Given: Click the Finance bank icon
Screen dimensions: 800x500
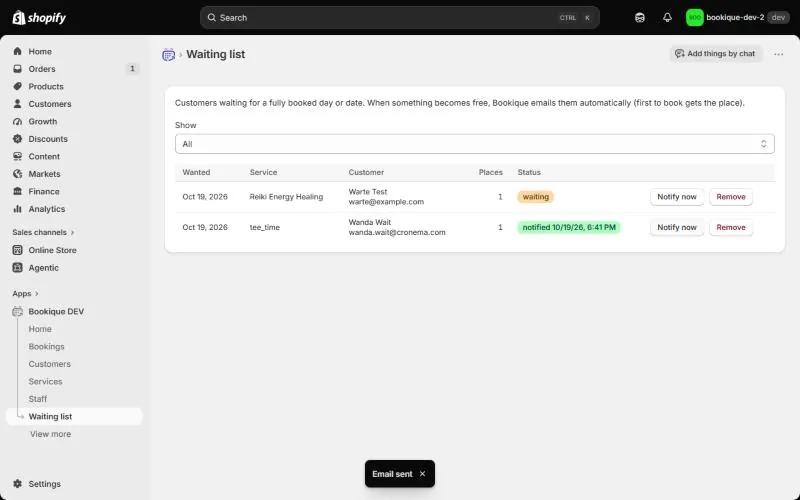Looking at the screenshot, I should pyautogui.click(x=17, y=191).
